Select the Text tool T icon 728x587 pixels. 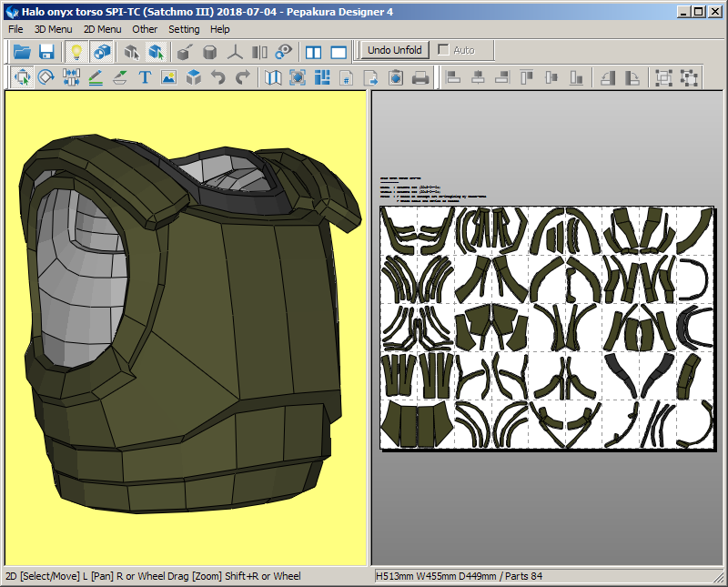[145, 77]
